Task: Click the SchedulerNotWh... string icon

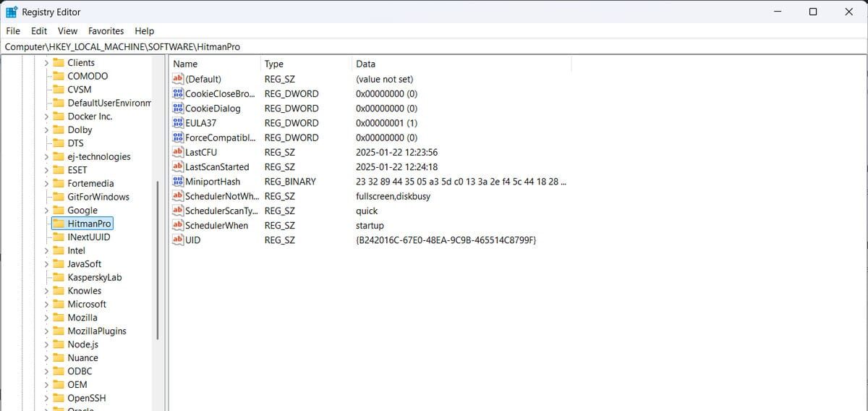Action: [179, 196]
